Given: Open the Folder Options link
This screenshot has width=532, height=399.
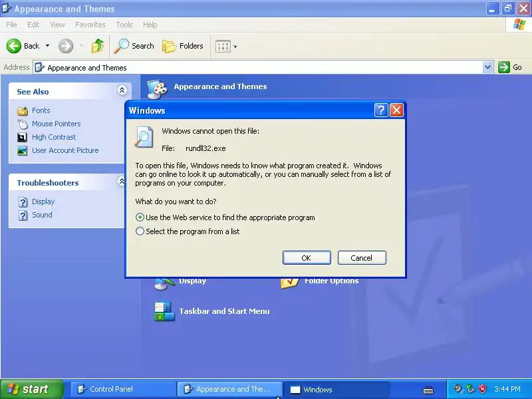Looking at the screenshot, I should pos(331,281).
